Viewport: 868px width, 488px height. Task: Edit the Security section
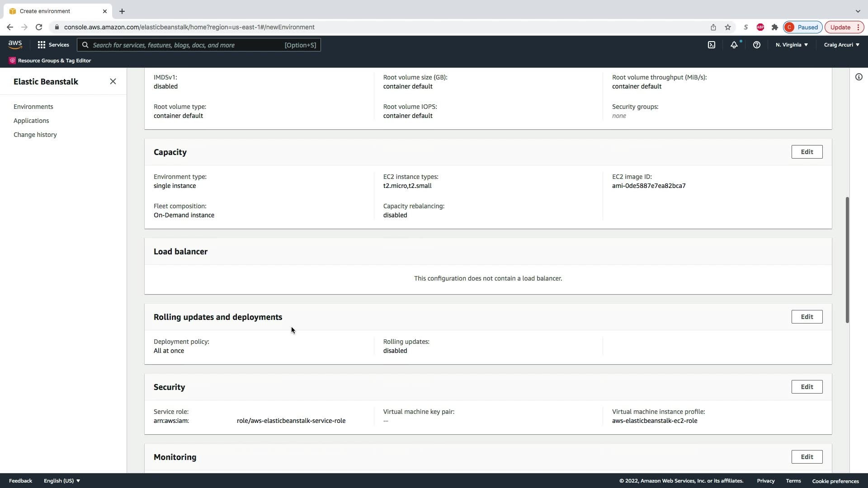(807, 387)
